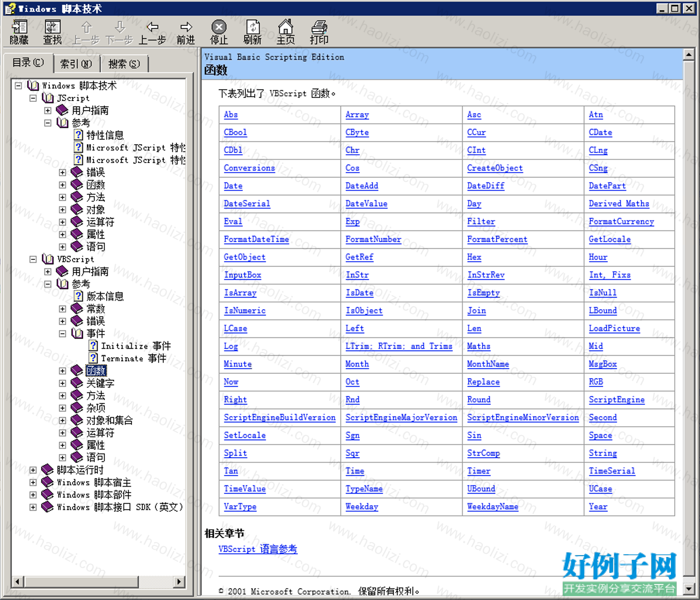Select the Windows 脚本部件 tree item
Image resolution: width=700 pixels, height=600 pixels.
tap(94, 495)
